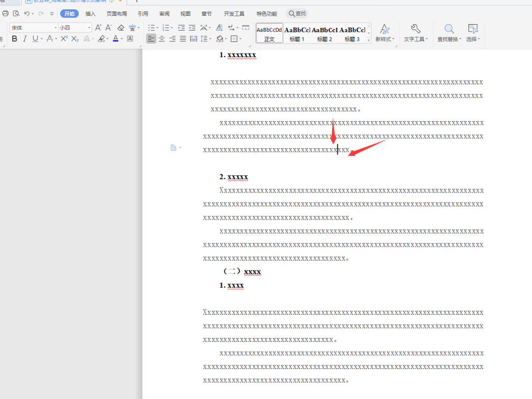Viewport: 532px width, 399px height.
Task: Click the 查找 search box
Action: [x=298, y=14]
